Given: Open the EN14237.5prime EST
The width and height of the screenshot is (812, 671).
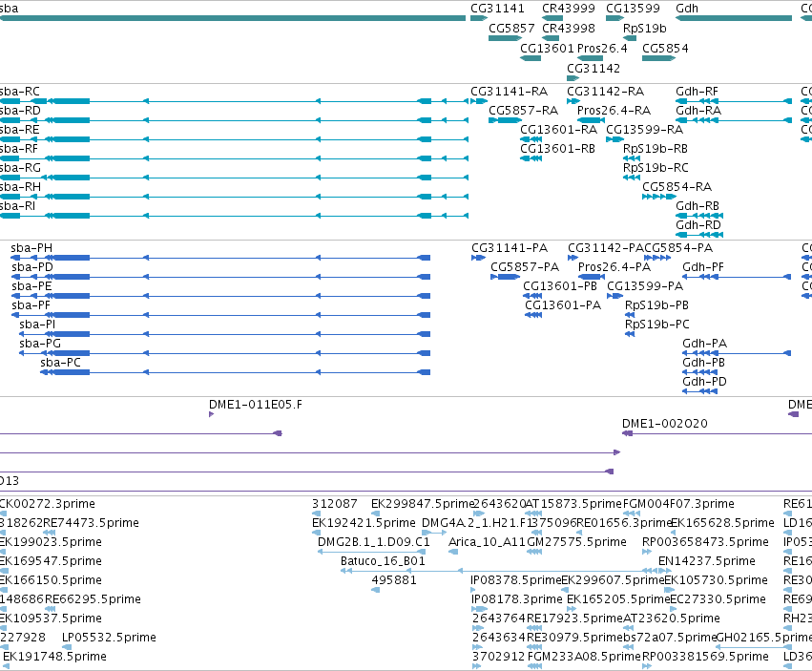Looking at the screenshot, I should coord(663,571).
